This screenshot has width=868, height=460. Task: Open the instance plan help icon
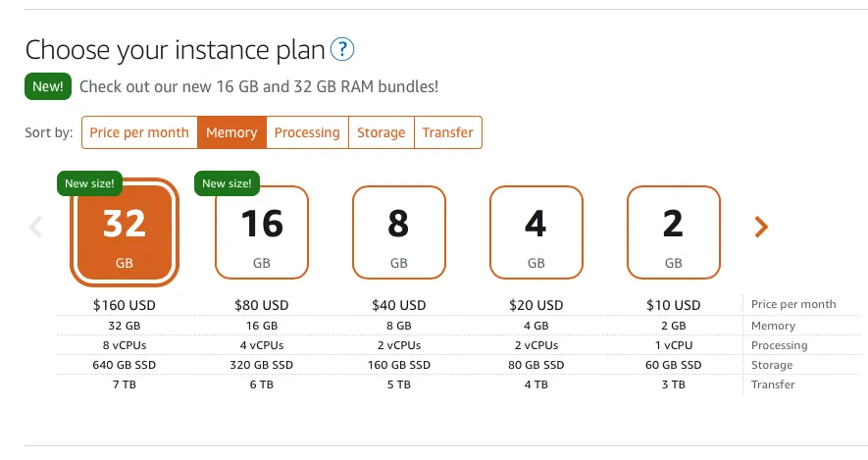point(341,49)
